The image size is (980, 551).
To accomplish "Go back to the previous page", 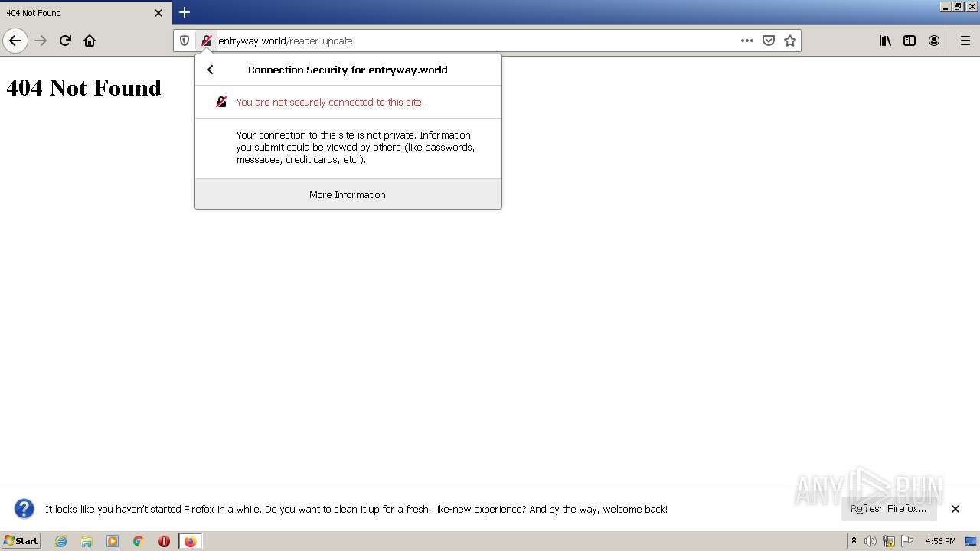I will coord(15,41).
